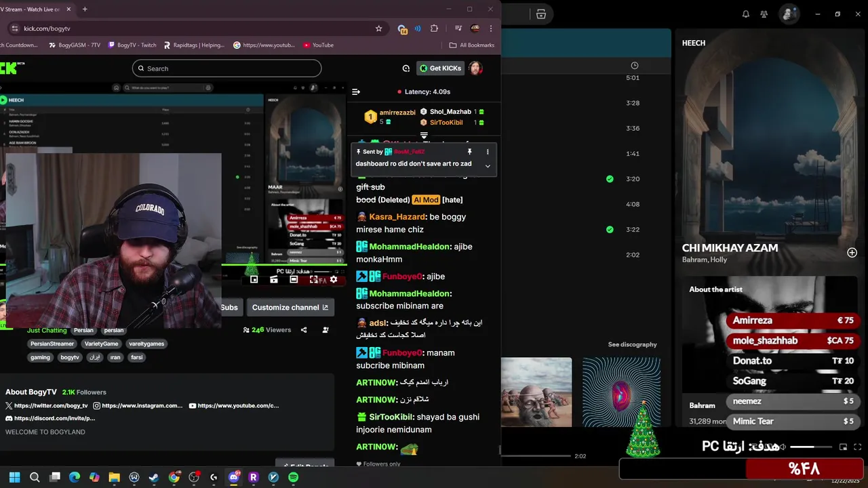Open the old man album thumbnail
868x488 pixels.
(x=536, y=392)
